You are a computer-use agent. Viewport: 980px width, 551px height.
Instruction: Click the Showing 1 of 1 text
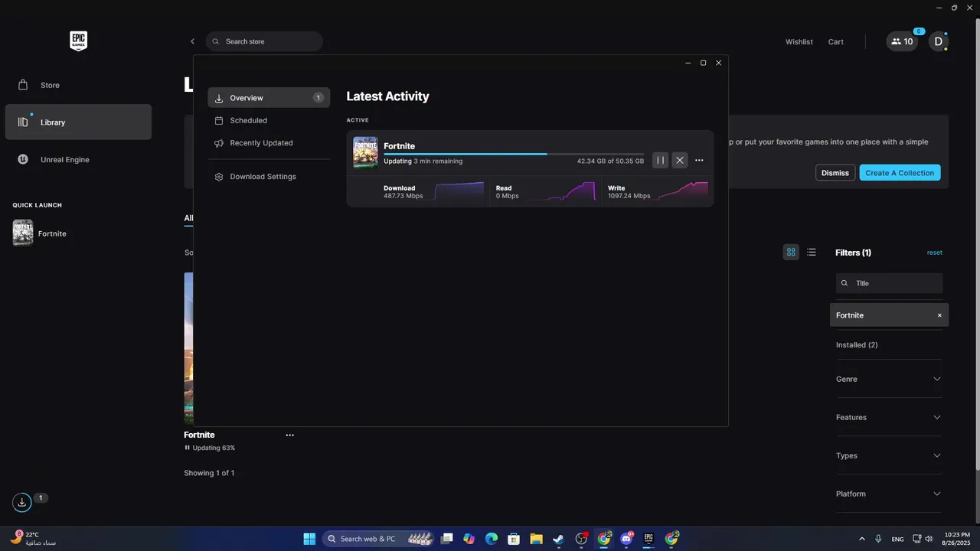click(x=209, y=473)
